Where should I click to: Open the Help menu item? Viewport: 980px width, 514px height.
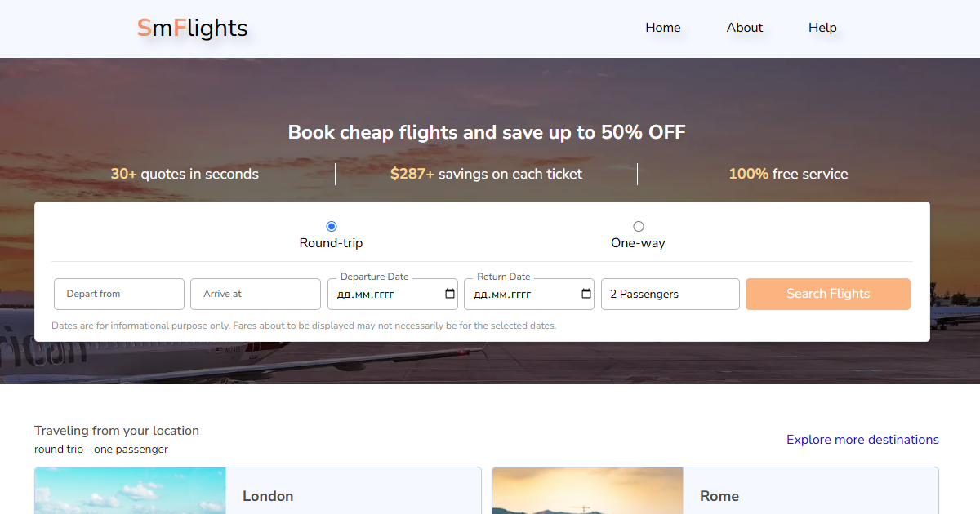click(822, 28)
